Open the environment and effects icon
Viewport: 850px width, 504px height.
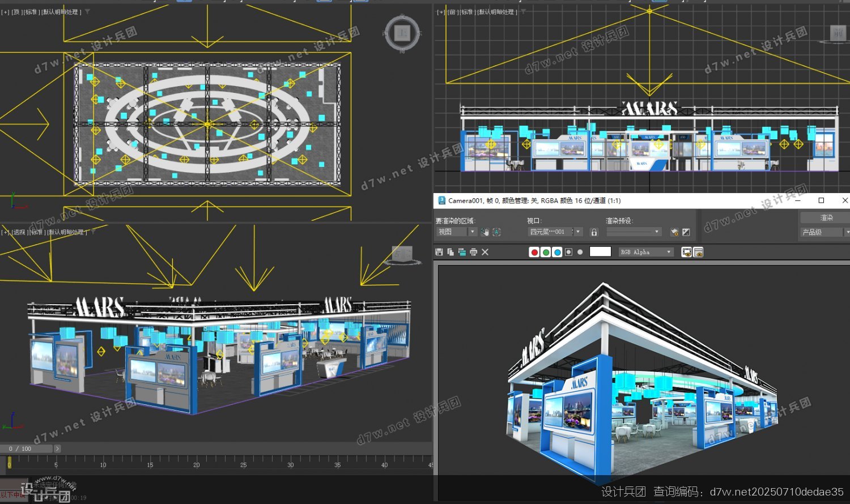click(x=686, y=232)
